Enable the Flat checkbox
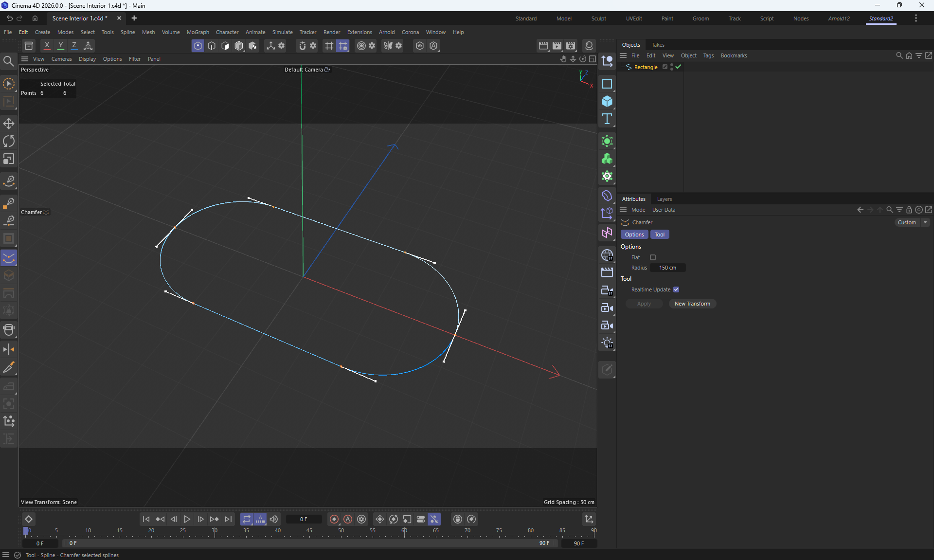The image size is (934, 560). point(653,257)
